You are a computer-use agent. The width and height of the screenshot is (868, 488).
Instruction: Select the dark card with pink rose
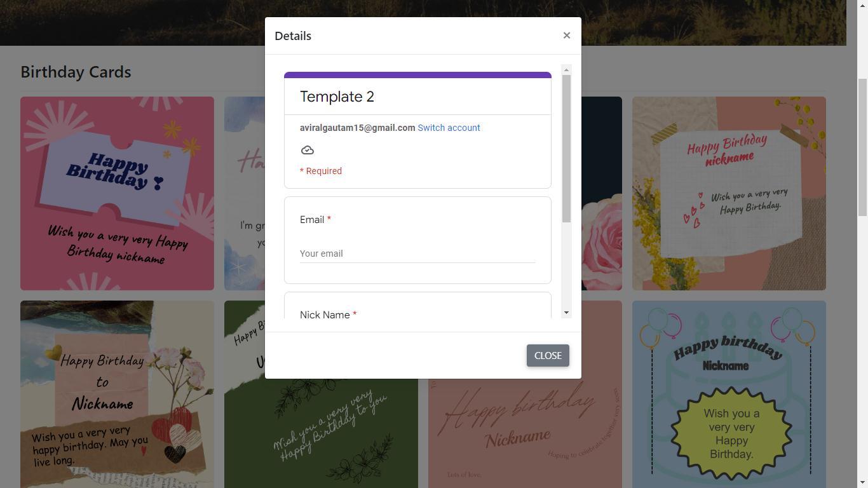coord(601,193)
